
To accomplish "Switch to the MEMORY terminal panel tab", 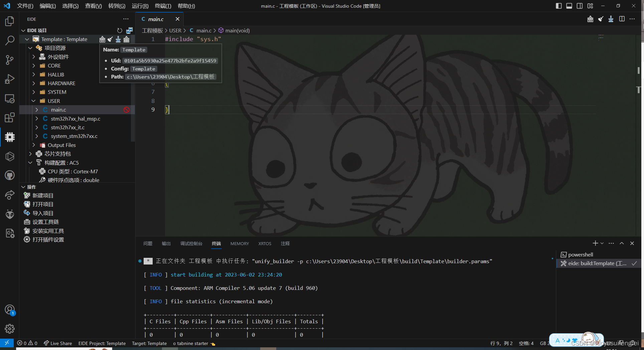I will (239, 243).
